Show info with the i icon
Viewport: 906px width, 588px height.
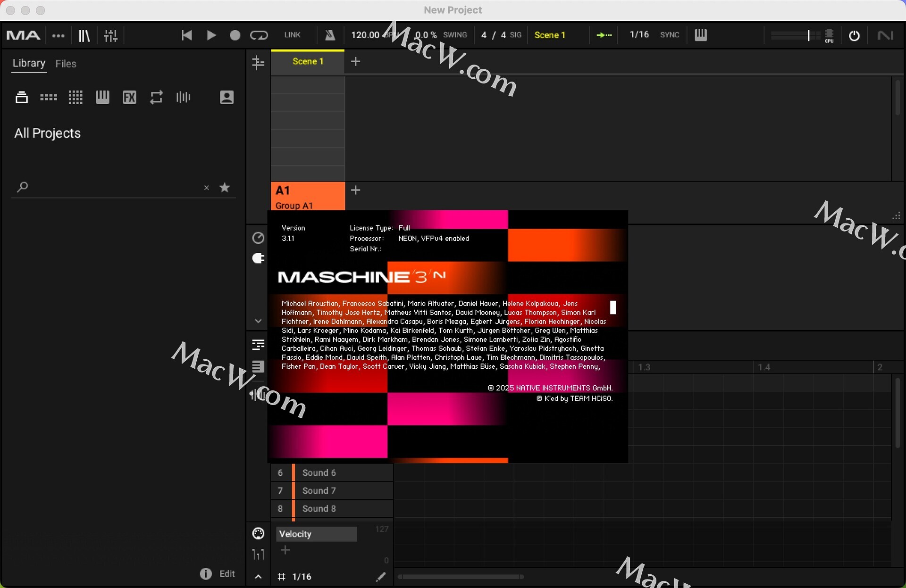pos(206,573)
